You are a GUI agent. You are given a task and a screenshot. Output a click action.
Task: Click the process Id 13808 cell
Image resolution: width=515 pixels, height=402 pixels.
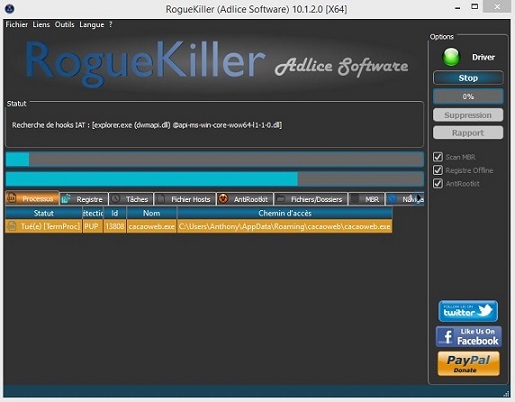pos(115,227)
